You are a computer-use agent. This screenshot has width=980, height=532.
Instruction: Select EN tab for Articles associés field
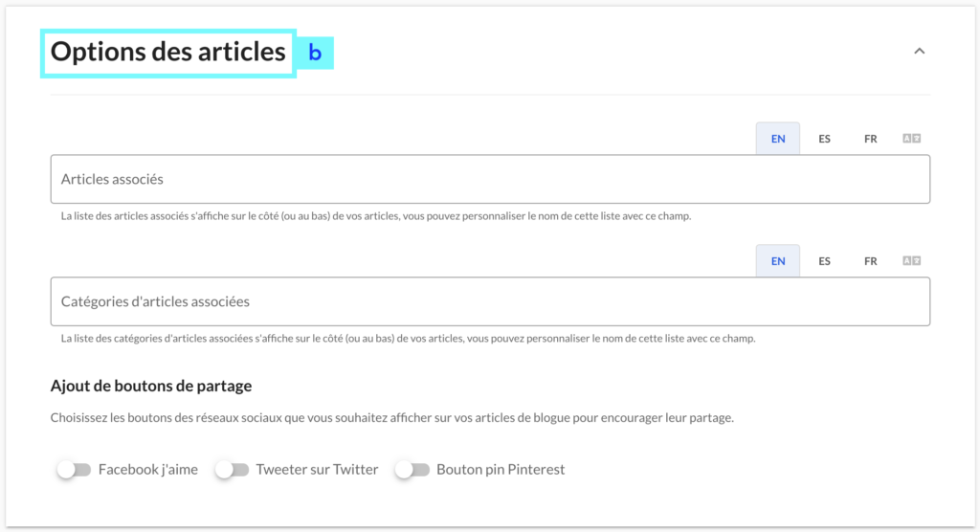tap(777, 139)
